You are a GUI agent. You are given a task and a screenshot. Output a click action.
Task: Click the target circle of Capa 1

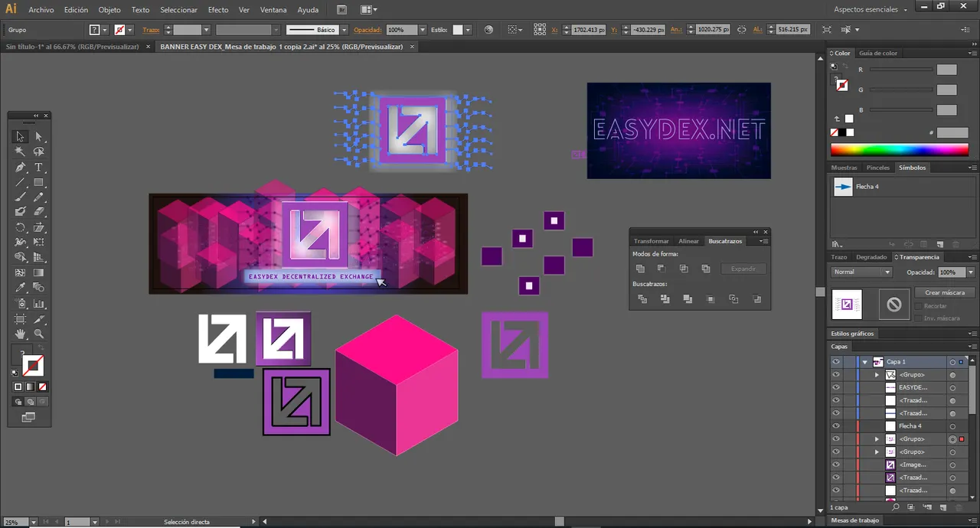click(952, 362)
